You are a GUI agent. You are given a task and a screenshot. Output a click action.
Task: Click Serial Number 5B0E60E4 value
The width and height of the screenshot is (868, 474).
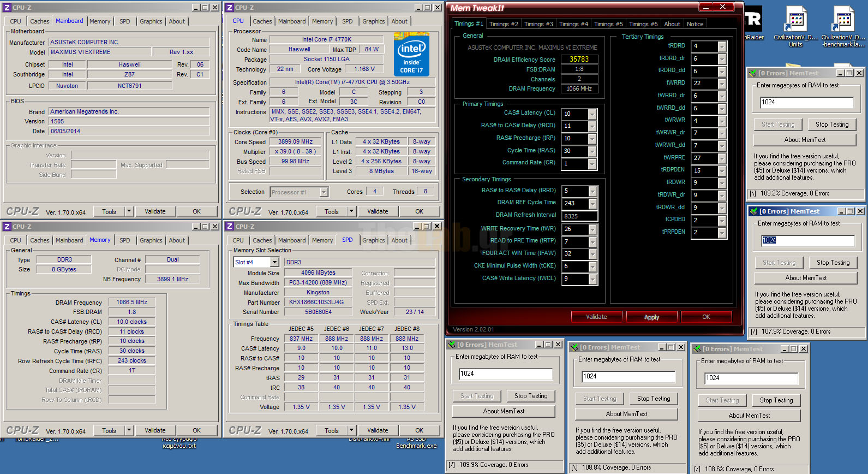(x=318, y=312)
